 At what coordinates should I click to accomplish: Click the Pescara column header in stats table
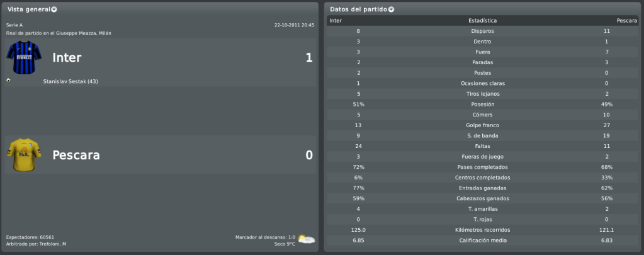[627, 21]
